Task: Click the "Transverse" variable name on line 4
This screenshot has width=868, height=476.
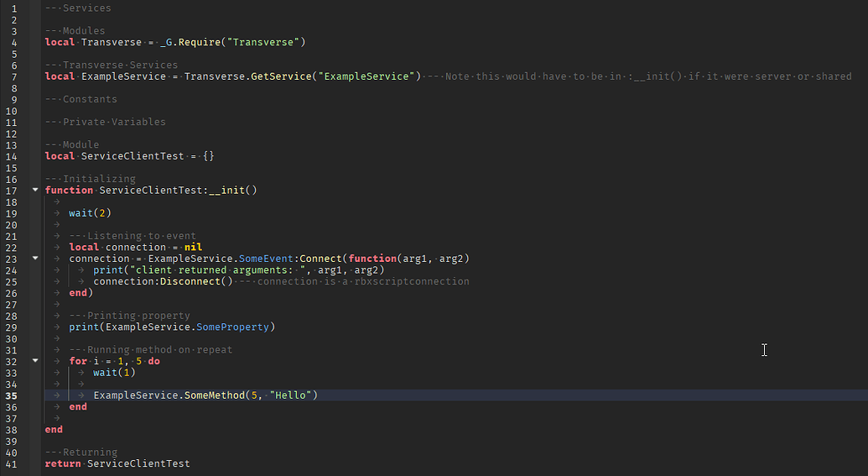Action: point(112,42)
